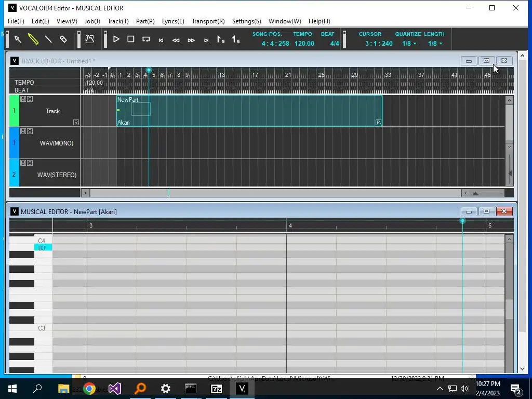The image size is (532, 399).
Task: Click the C3 piano key
Action: [x=42, y=328]
